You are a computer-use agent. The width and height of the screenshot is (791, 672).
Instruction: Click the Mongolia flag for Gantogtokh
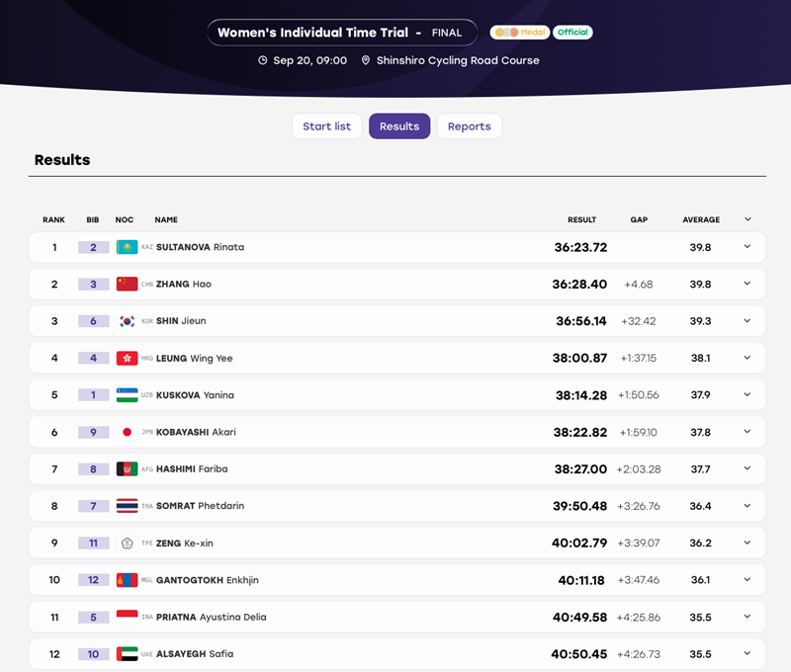[x=127, y=580]
